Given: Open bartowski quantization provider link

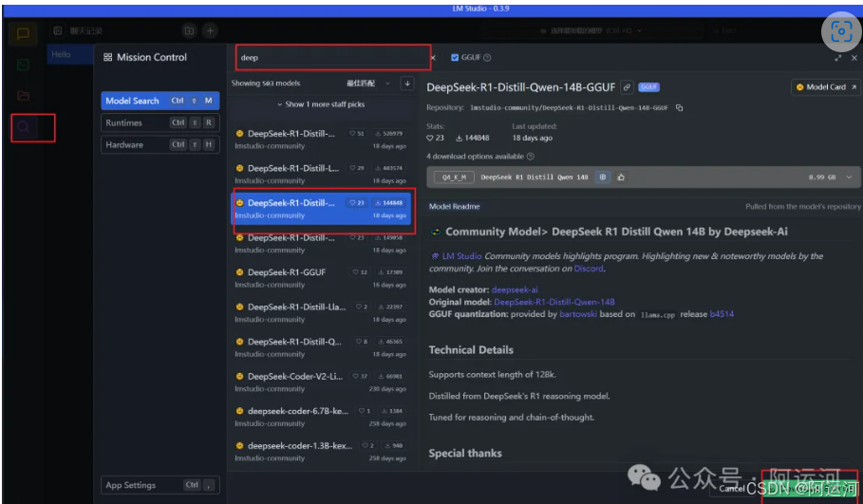Looking at the screenshot, I should pos(578,314).
